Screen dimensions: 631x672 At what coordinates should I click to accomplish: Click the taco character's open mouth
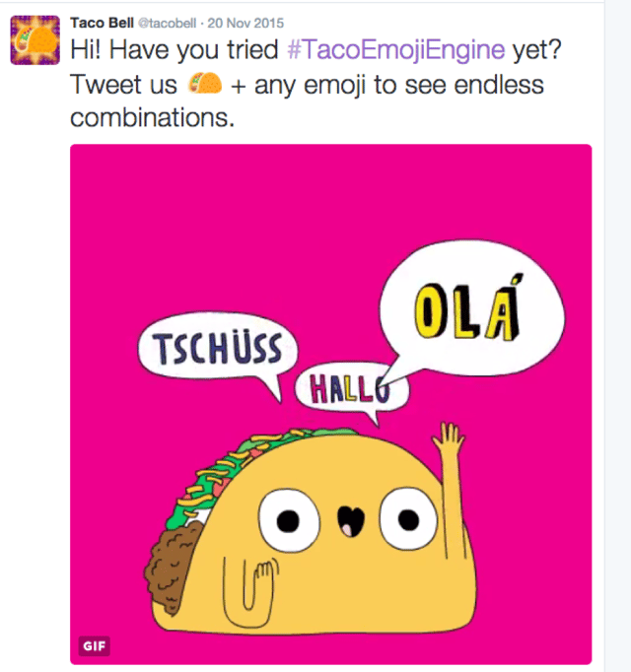click(350, 520)
